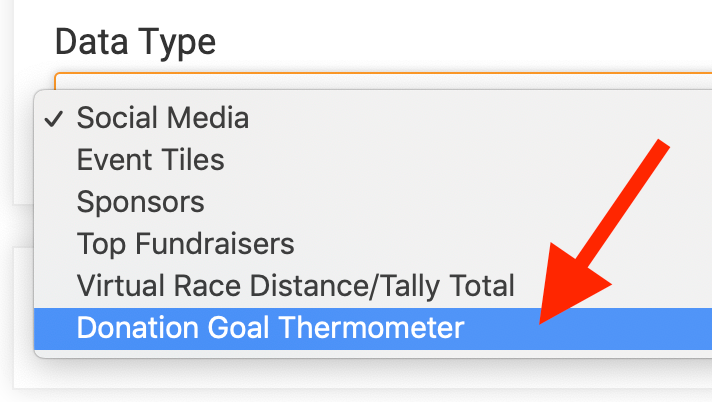Select the Social Media option
This screenshot has width=712, height=402.
(x=163, y=118)
